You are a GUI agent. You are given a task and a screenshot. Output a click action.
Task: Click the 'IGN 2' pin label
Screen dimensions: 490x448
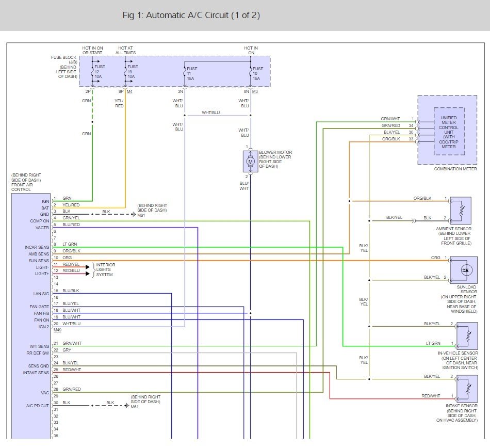tap(44, 327)
